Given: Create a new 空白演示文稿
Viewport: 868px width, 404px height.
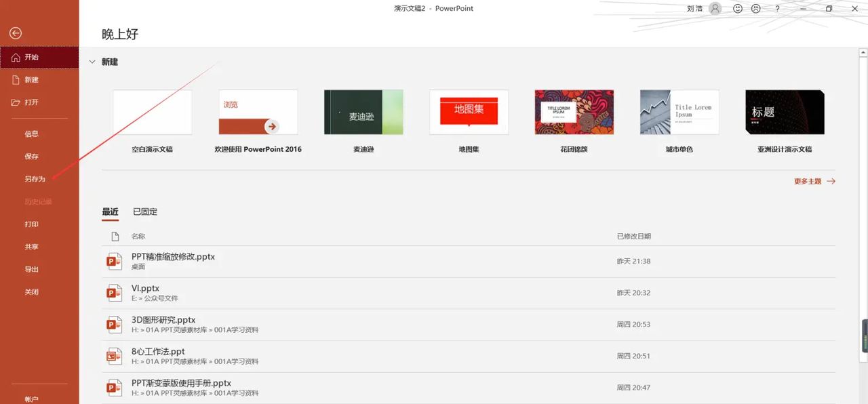Looking at the screenshot, I should [x=153, y=112].
